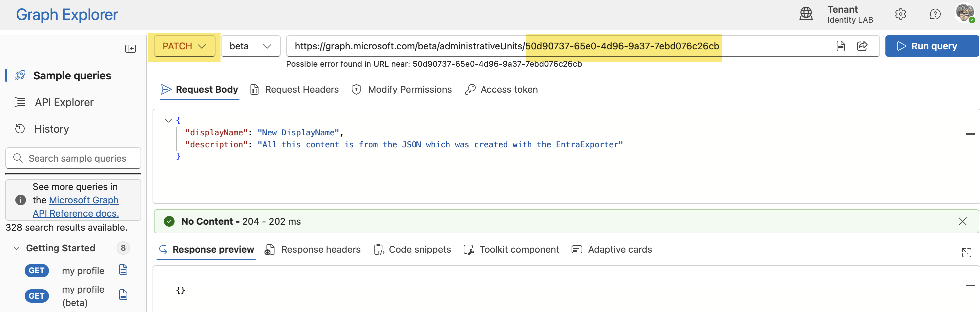Screen dimensions: 980x312
Task: Click the Run query button
Action: [932, 46]
